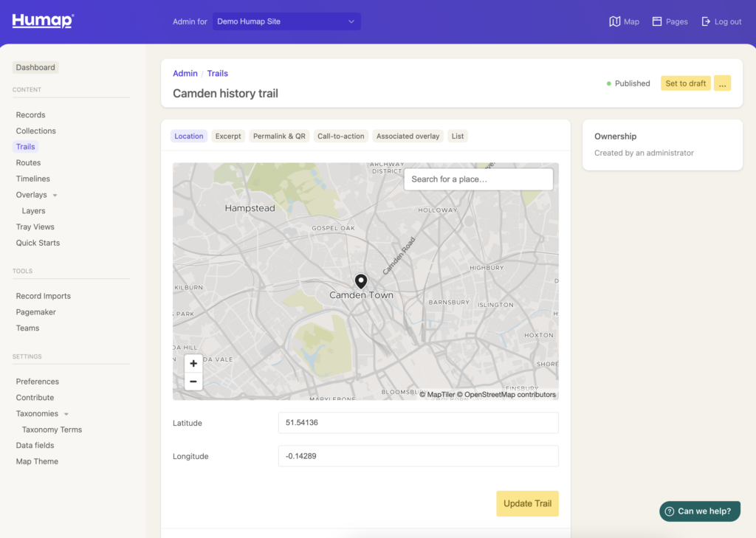The image size is (756, 538).
Task: Expand the Overlays sidebar arrow
Action: (55, 196)
